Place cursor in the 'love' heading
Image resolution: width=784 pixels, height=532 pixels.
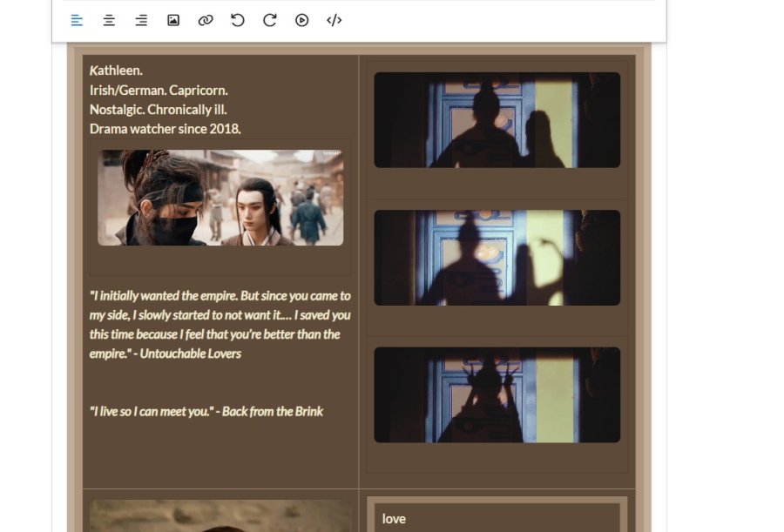tap(394, 518)
